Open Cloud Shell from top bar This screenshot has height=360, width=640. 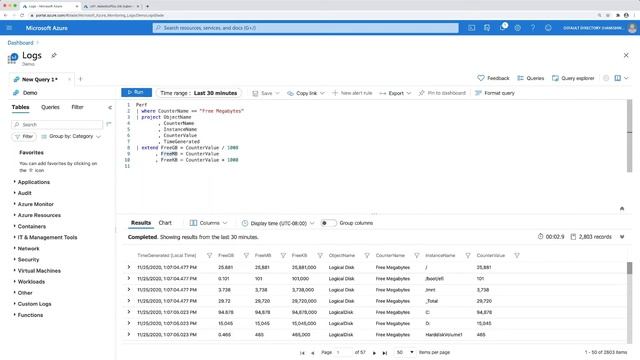[x=471, y=28]
